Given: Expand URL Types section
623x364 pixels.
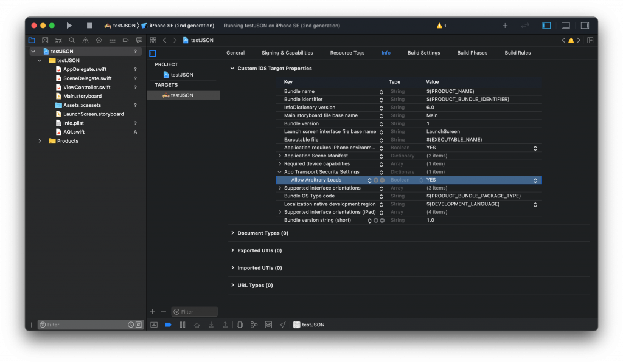Looking at the screenshot, I should (232, 286).
